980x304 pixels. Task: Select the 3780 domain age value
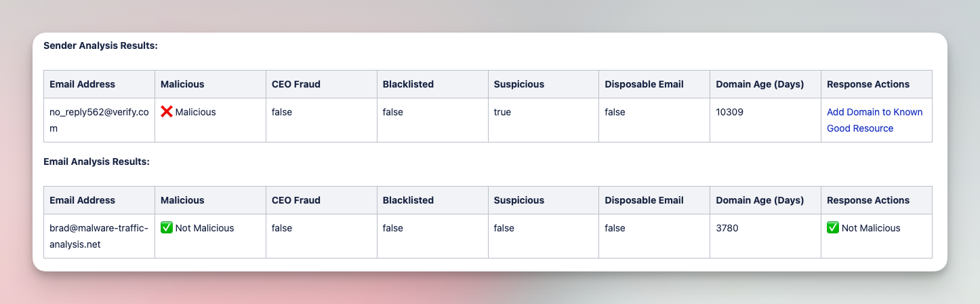click(727, 228)
